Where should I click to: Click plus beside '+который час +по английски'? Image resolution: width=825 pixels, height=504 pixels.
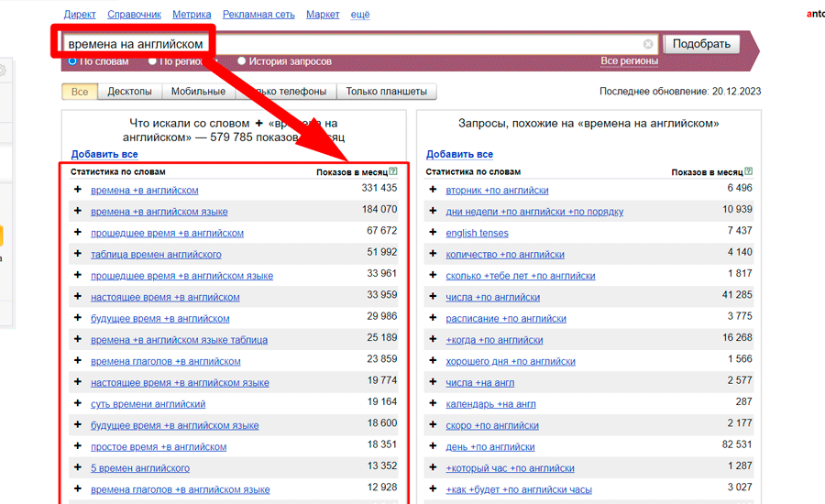pos(433,467)
